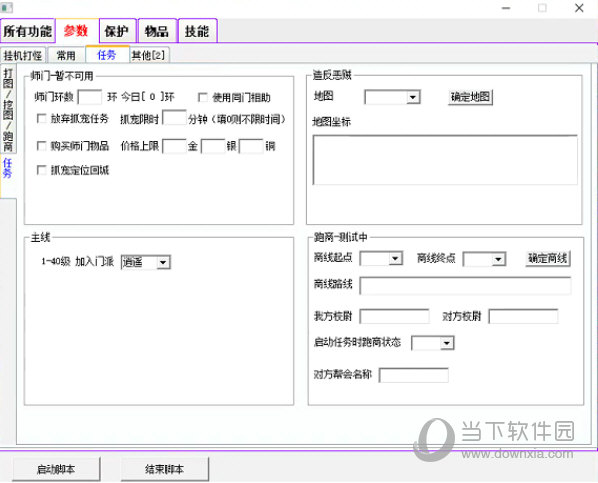Click the 确定地图 button
Viewport: 598px width, 483px height.
470,97
